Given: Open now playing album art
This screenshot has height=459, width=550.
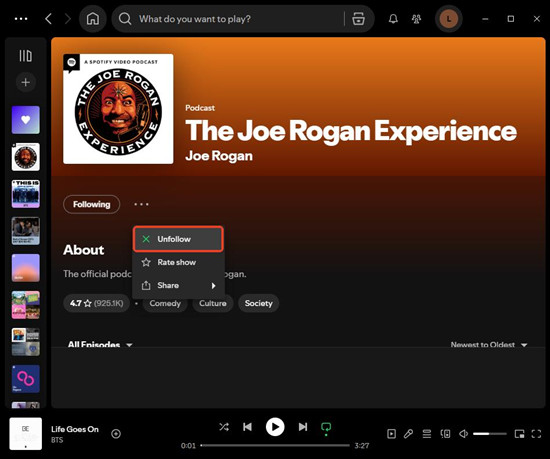Looking at the screenshot, I should point(26,434).
